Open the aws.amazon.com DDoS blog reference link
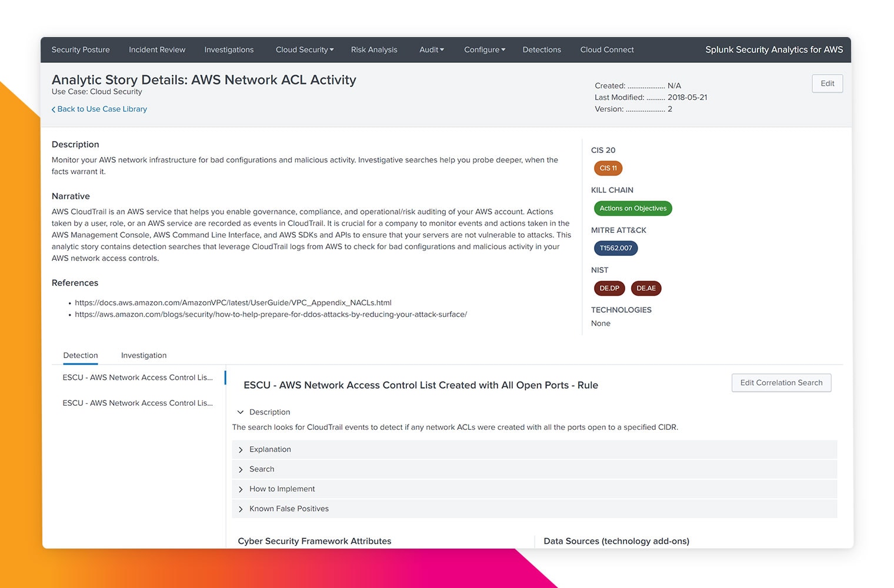 pyautogui.click(x=271, y=315)
